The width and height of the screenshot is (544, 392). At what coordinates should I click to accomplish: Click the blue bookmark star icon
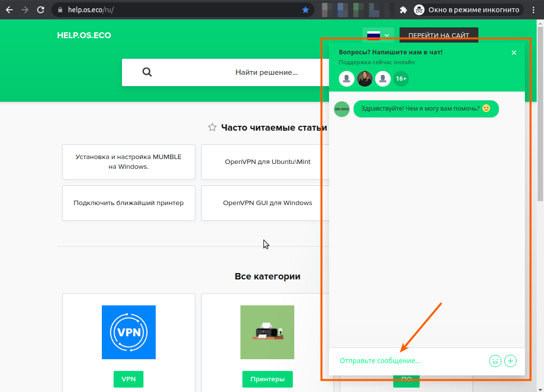tap(306, 10)
